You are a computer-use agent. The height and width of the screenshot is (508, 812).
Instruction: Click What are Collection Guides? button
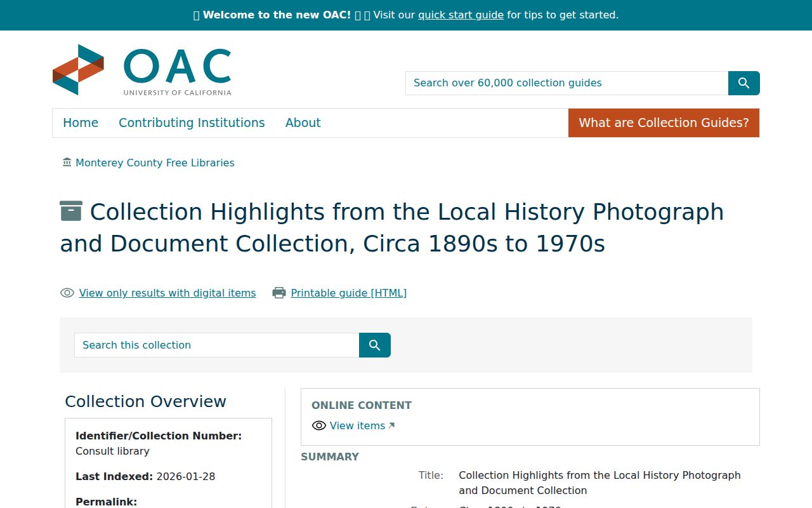point(664,123)
